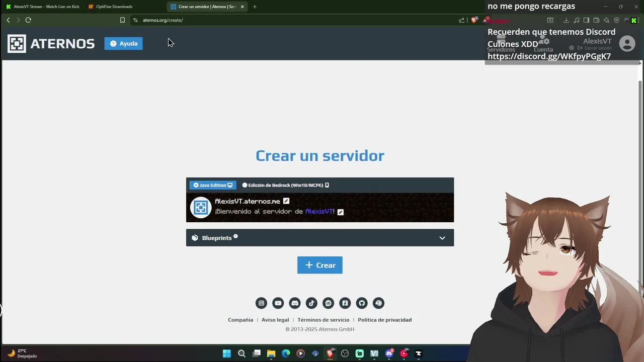Open Política de privacidad link

385,320
